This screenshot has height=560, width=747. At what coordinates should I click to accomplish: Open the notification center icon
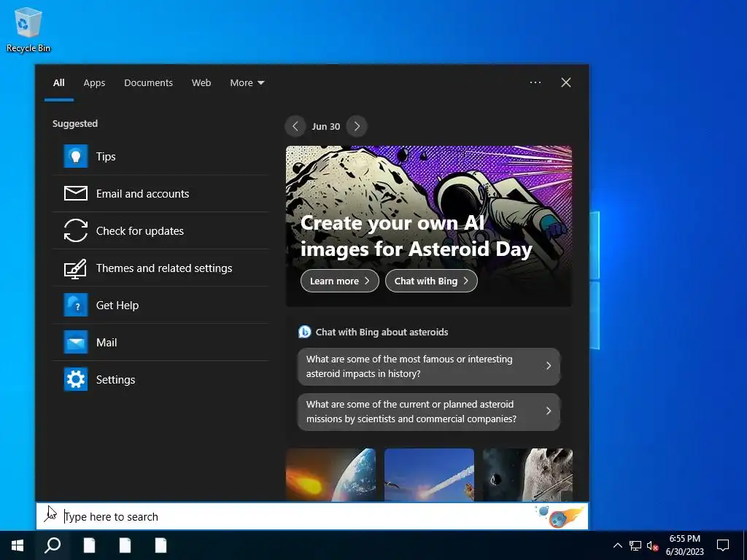pos(723,545)
